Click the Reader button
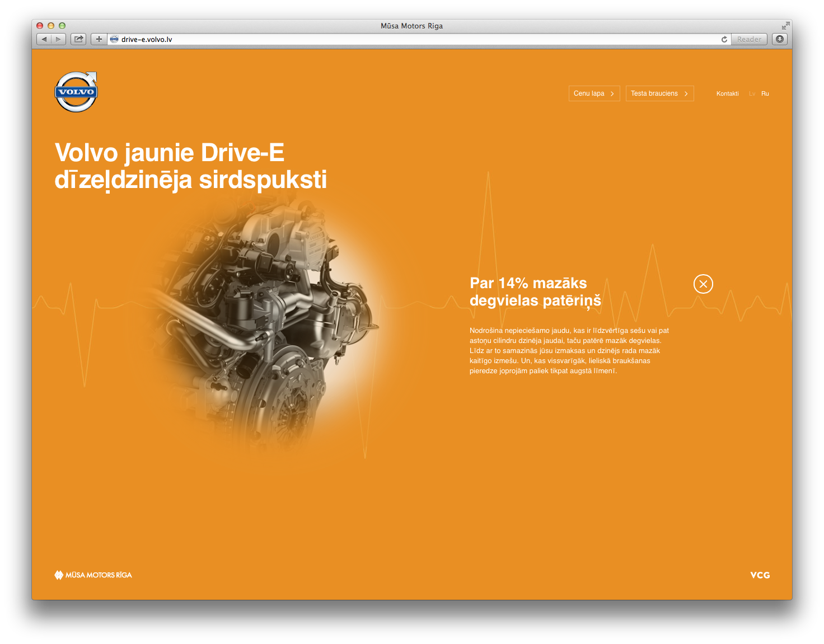 coord(749,39)
